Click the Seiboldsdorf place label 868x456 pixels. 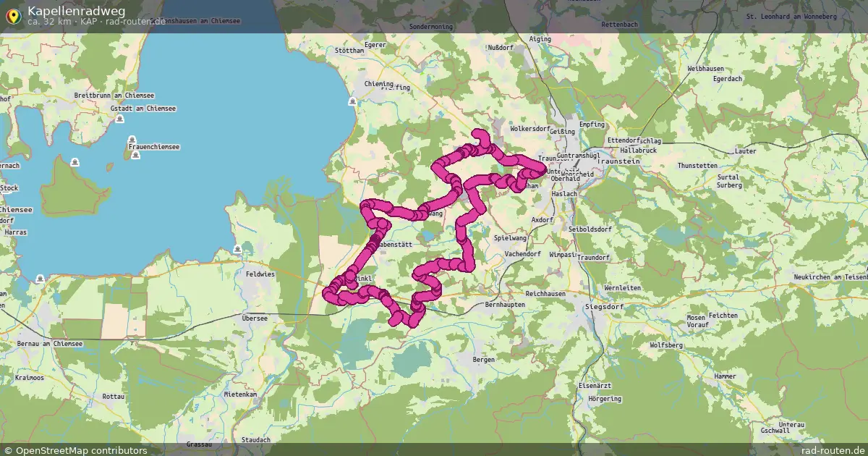click(x=590, y=229)
